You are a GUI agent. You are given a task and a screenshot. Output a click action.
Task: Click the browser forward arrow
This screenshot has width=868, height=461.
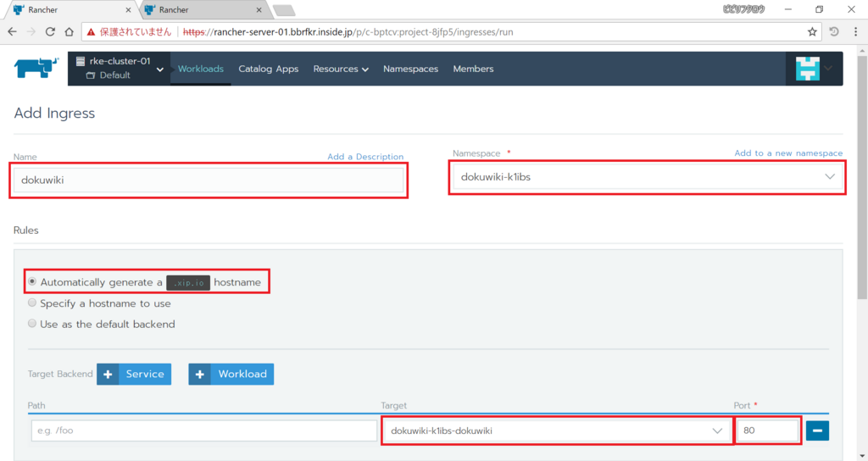tap(31, 32)
